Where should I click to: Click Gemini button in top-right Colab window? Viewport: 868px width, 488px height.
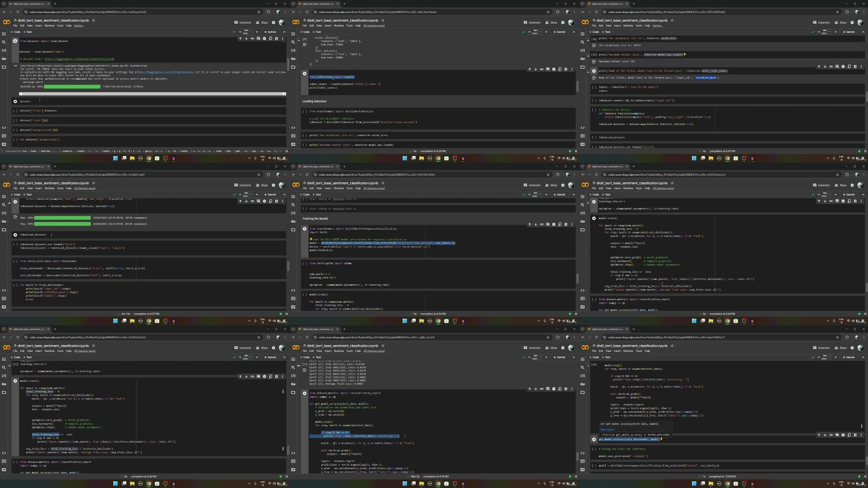(x=848, y=32)
